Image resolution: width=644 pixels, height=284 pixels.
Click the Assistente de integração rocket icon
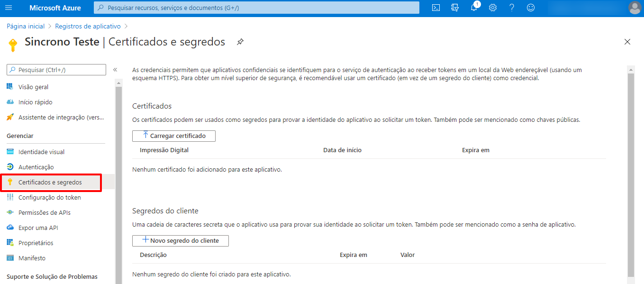tap(9, 117)
